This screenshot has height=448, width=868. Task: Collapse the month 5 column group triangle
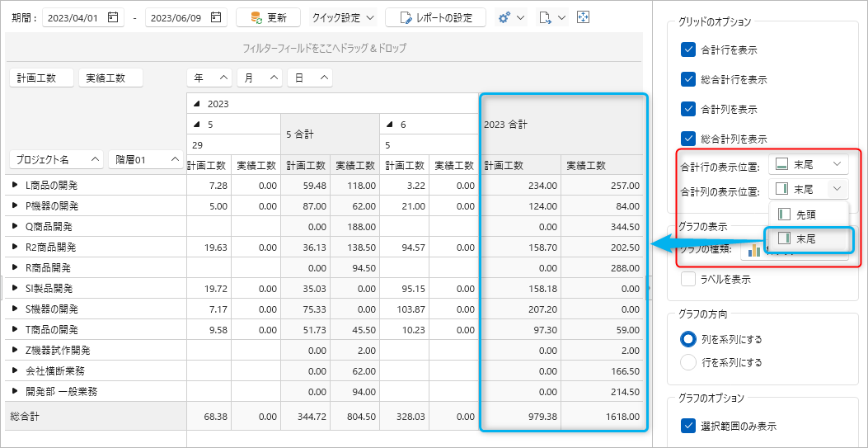coord(195,125)
